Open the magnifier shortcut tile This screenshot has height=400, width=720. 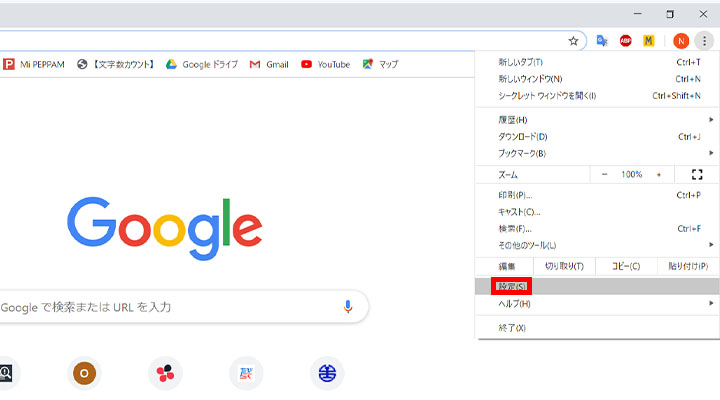point(6,373)
